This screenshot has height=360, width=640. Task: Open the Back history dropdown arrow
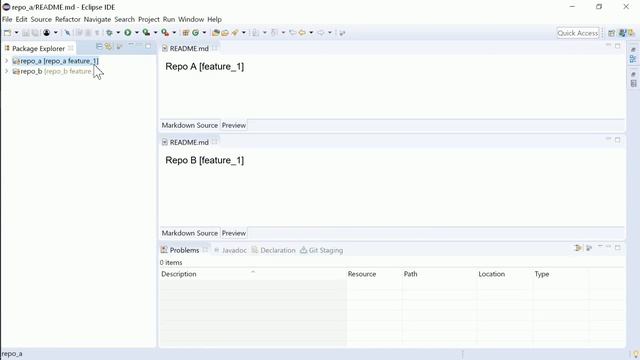coord(311,33)
